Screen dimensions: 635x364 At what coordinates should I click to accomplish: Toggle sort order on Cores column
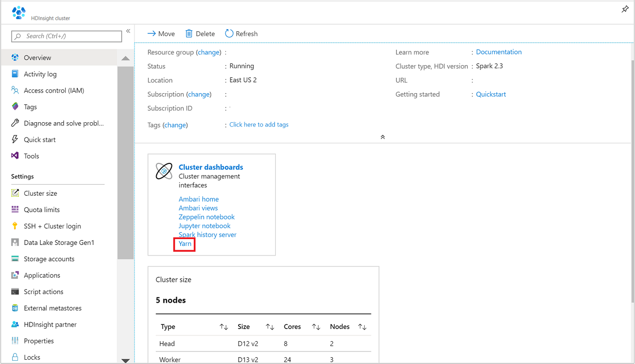pyautogui.click(x=316, y=326)
